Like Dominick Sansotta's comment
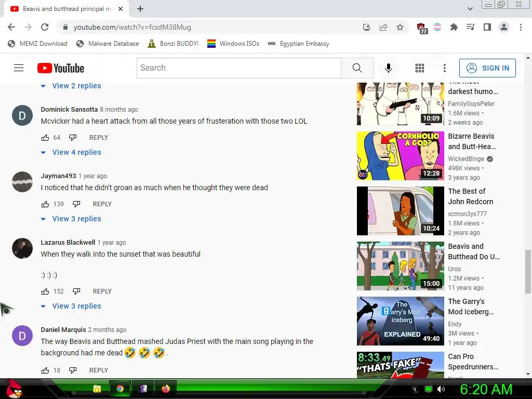 pyautogui.click(x=45, y=137)
